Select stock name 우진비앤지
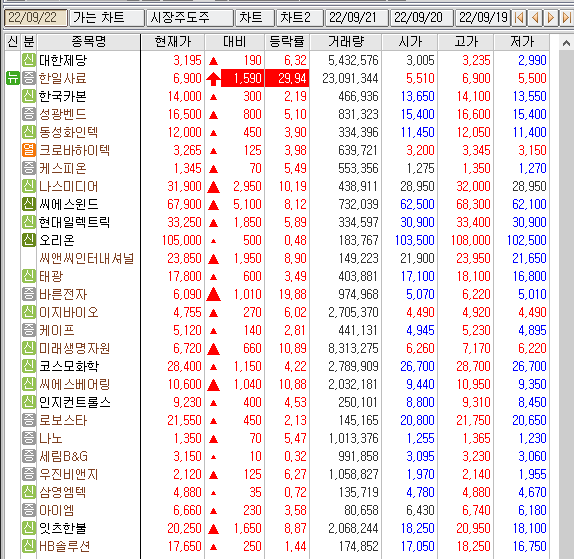The height and width of the screenshot is (559, 574). (68, 474)
